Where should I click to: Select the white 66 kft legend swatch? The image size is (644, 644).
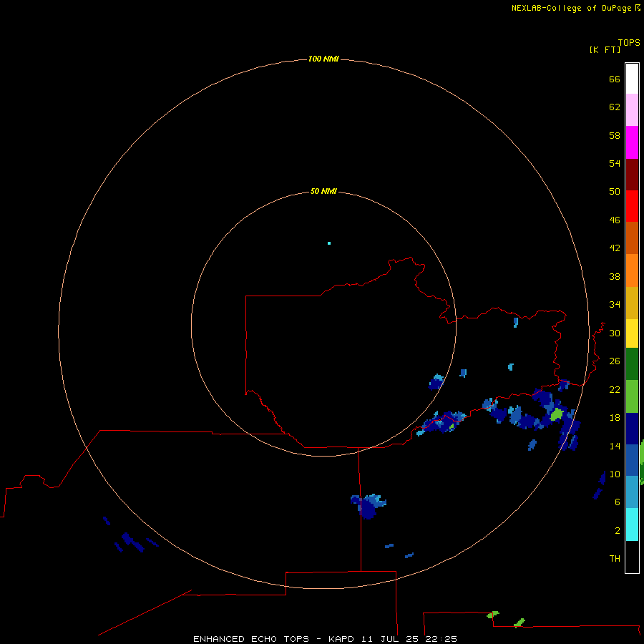[632, 79]
